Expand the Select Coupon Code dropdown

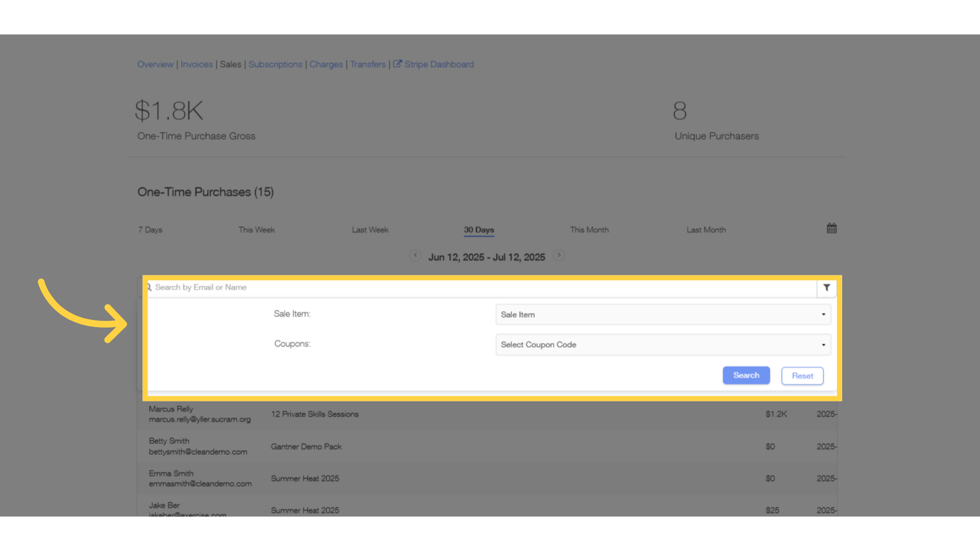(663, 345)
